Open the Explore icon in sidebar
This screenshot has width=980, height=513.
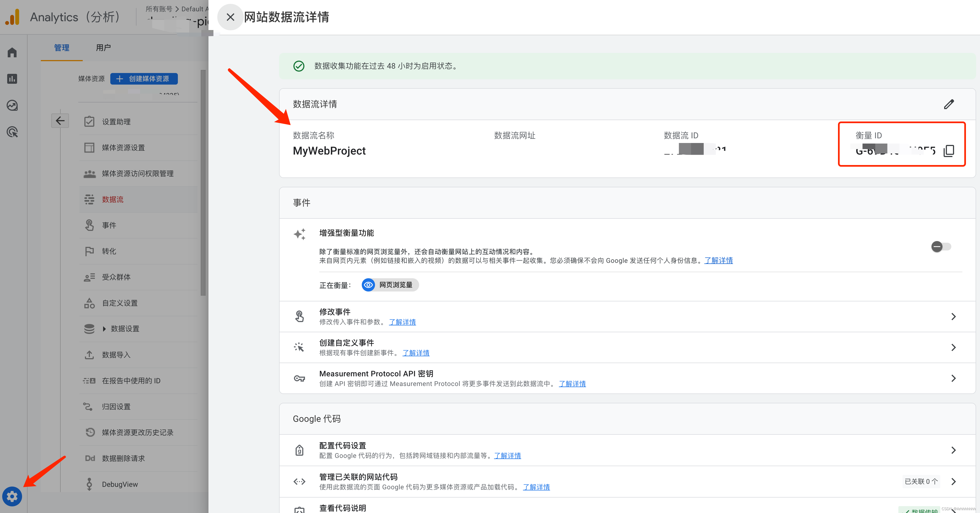pyautogui.click(x=12, y=105)
